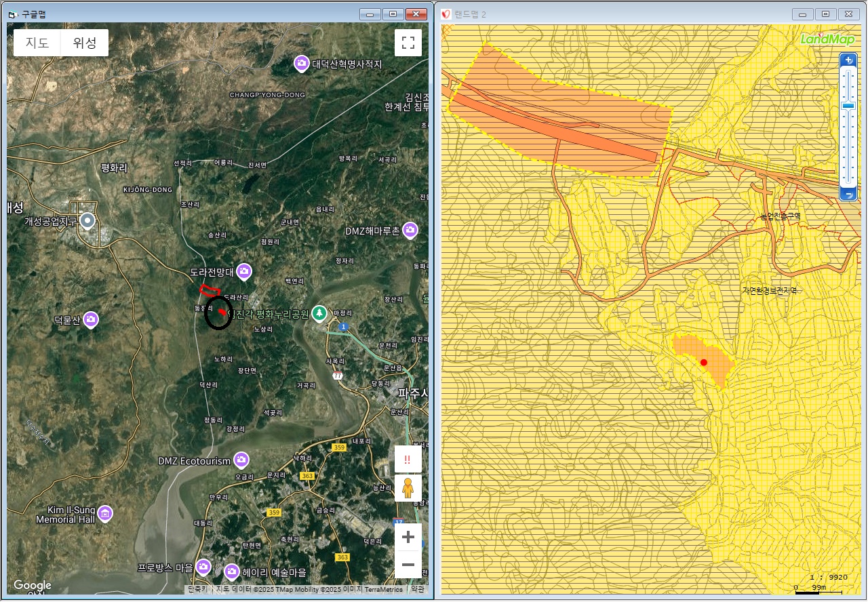Click the DMZ해마루촌 camera marker
The image size is (868, 602).
410,230
